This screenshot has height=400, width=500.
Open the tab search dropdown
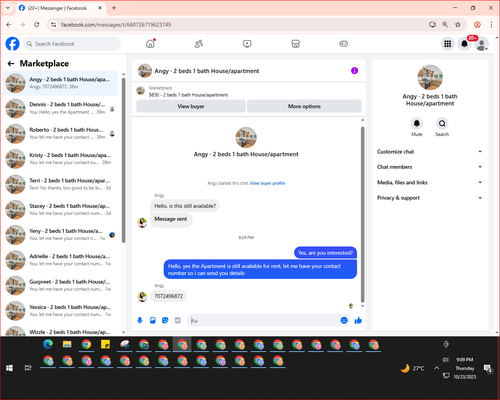(x=8, y=8)
